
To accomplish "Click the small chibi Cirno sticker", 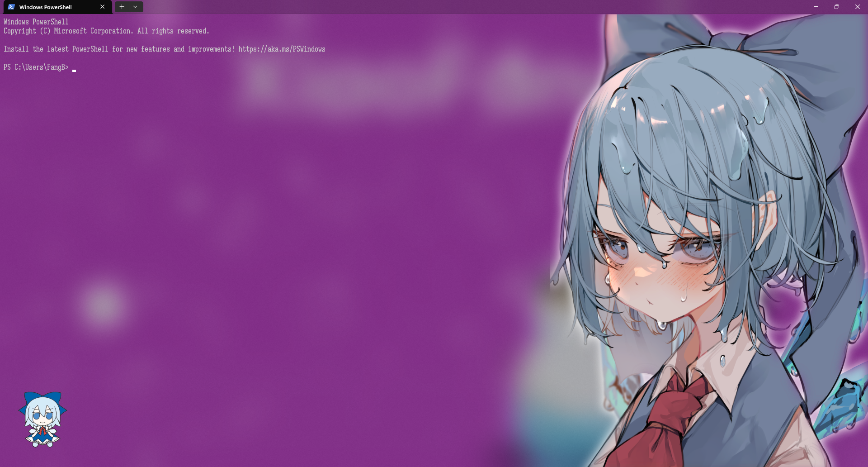I will coord(42,419).
